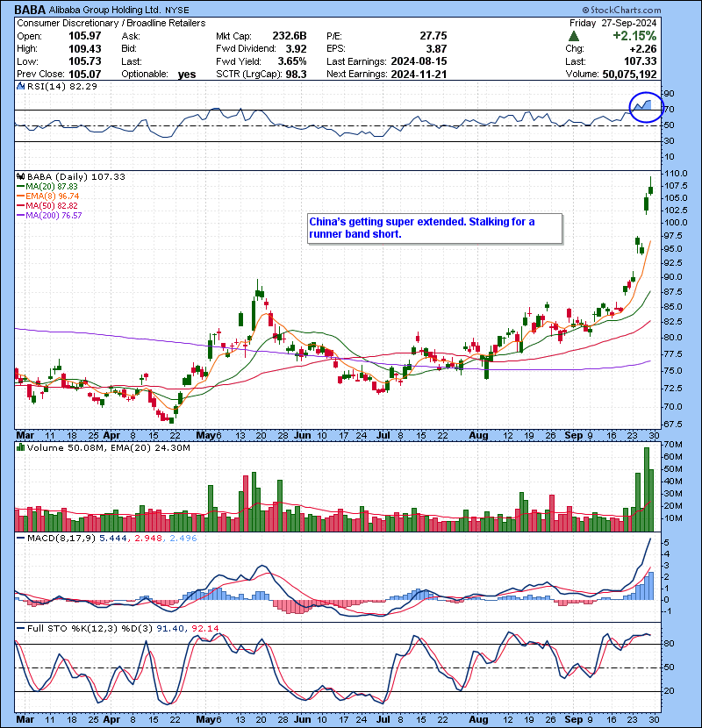
Task: Click the Mkt Cap value 232.6B
Action: click(290, 36)
